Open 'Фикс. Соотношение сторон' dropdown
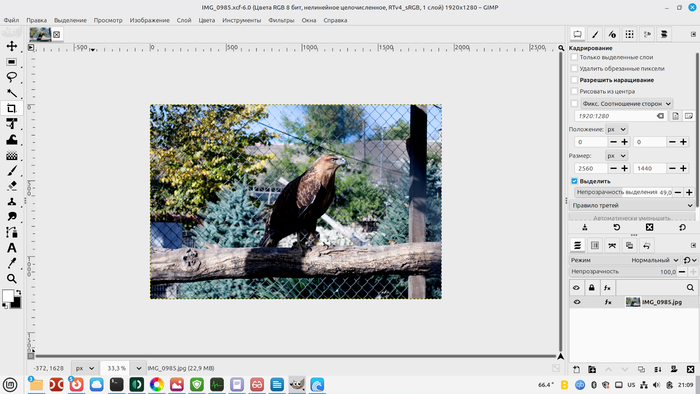This screenshot has height=394, width=700. pyautogui.click(x=627, y=104)
